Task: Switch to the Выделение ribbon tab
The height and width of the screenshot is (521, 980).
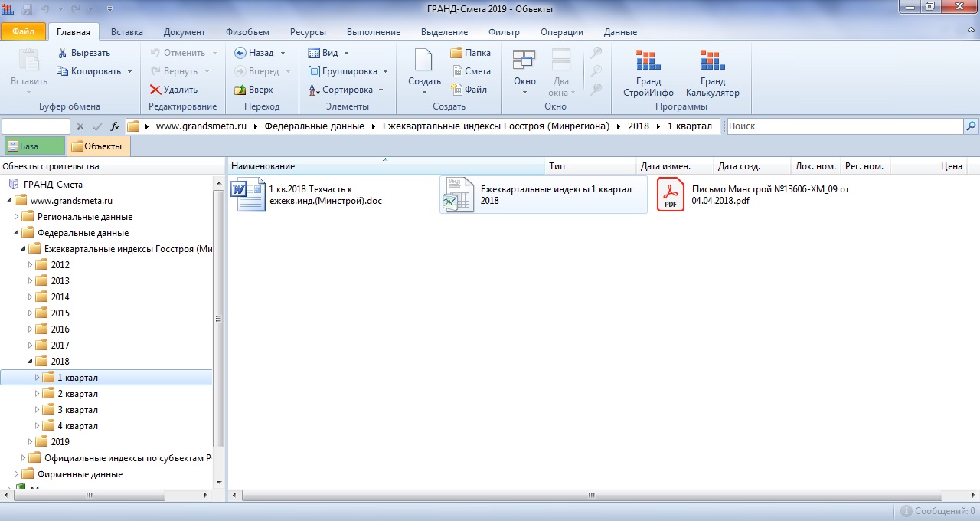Action: [x=445, y=32]
